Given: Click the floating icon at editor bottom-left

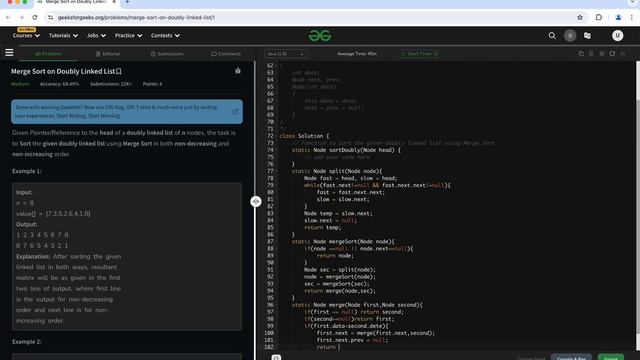Looking at the screenshot, I should click(276, 358).
